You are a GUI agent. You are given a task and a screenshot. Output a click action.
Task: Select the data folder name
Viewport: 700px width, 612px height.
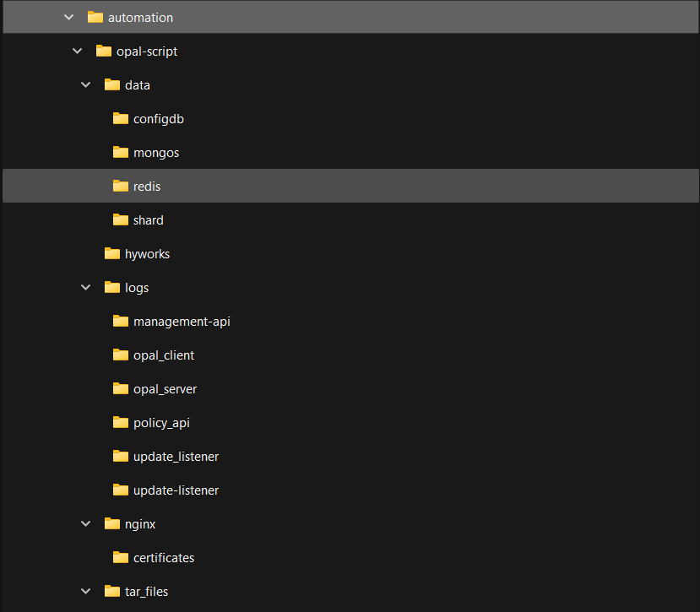(138, 85)
